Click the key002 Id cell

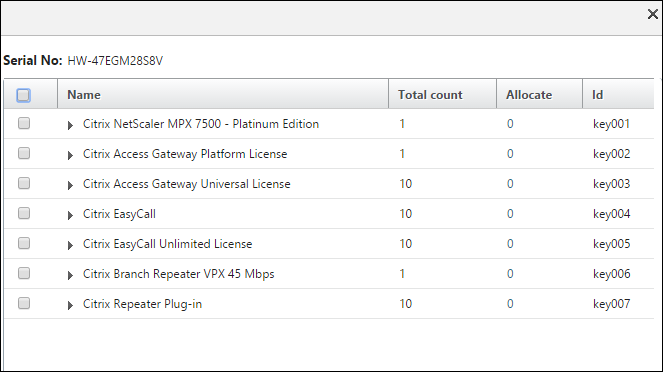point(611,154)
